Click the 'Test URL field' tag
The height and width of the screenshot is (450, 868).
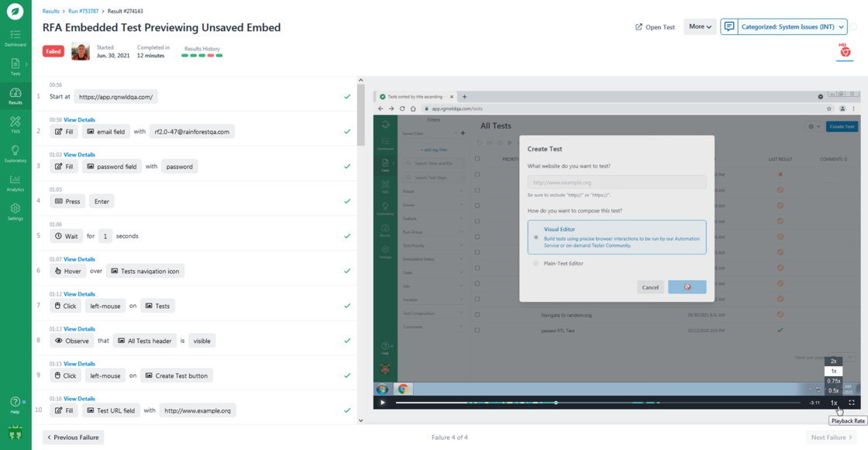pos(112,411)
